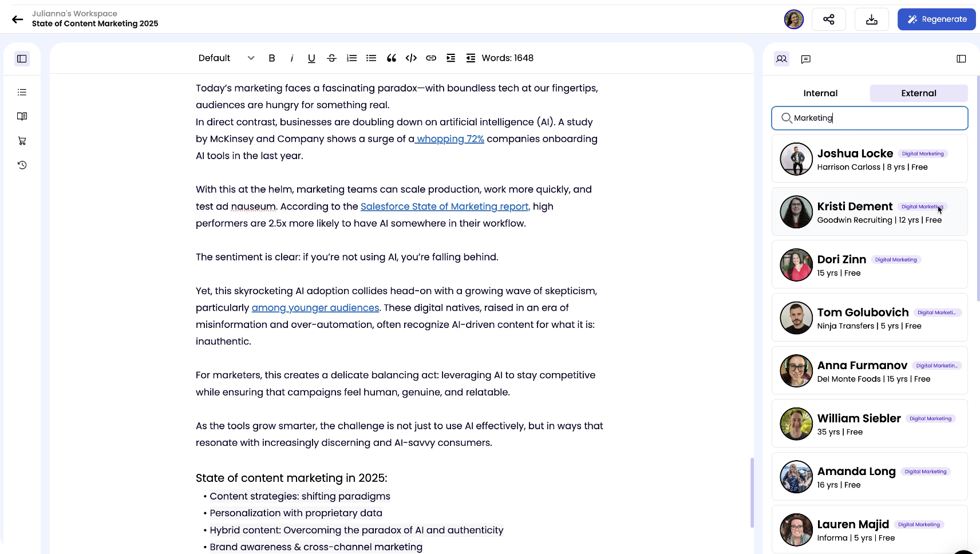Click "Brand awareness & cross-channel marketing" bullet

coord(316,547)
